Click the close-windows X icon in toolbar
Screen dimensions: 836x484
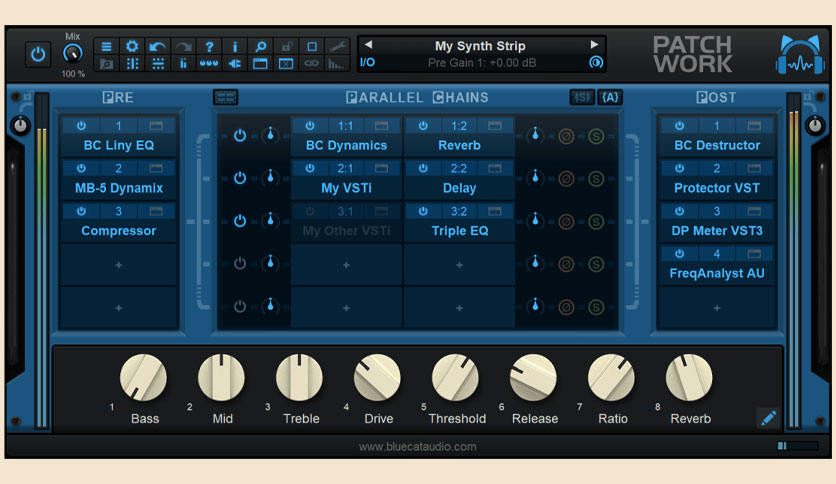(286, 64)
